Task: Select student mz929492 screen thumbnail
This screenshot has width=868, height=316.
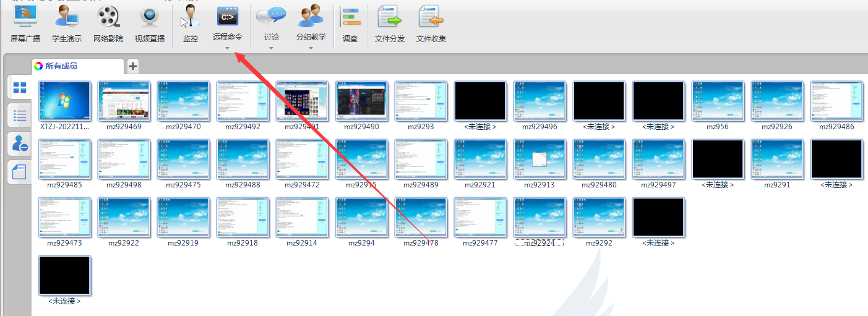Action: 243,101
